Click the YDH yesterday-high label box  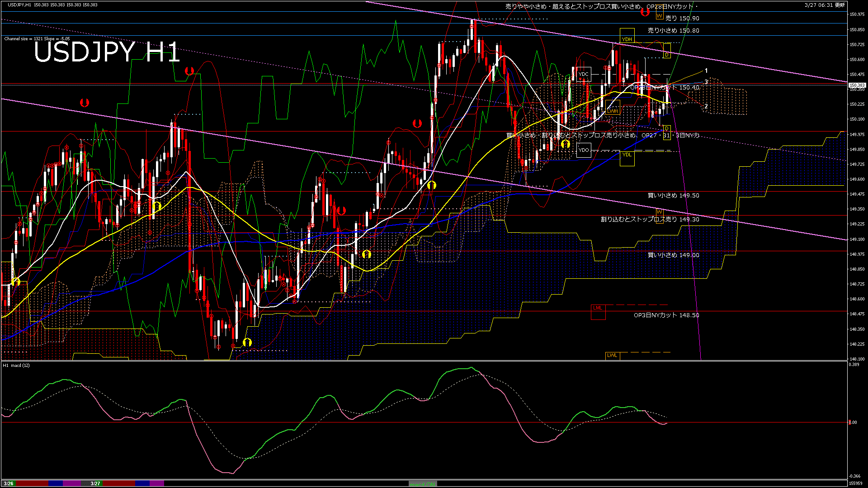coord(627,39)
